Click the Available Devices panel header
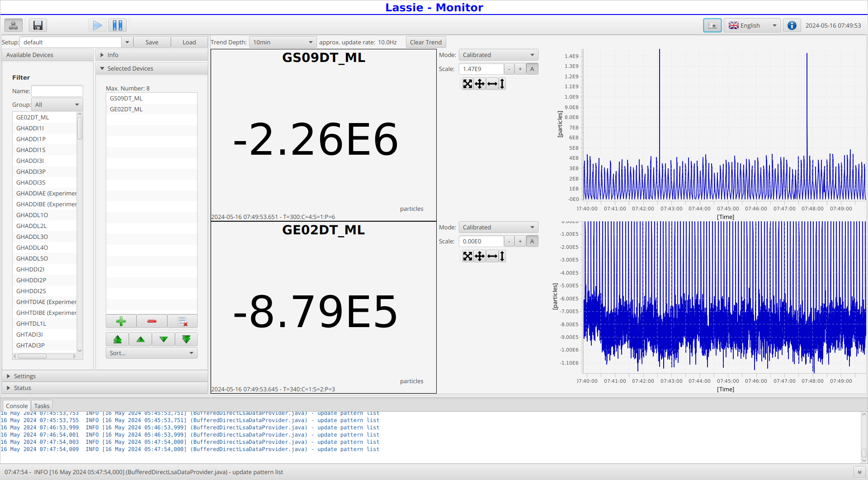The width and height of the screenshot is (868, 480). [x=47, y=55]
